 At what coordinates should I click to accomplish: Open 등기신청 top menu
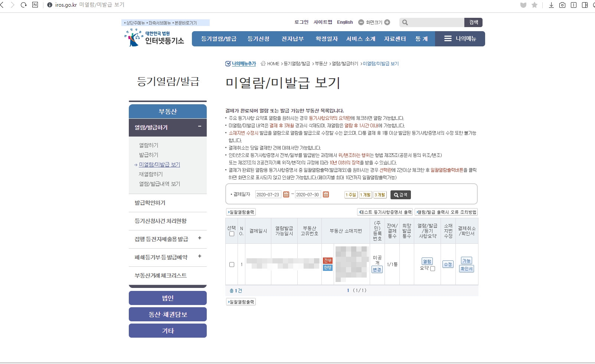point(258,39)
